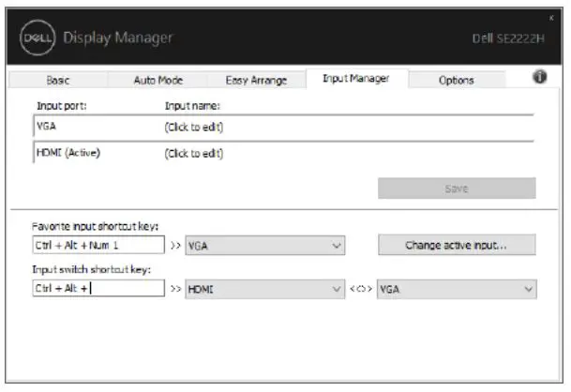Switch to the Basic tab
Viewport: 571px width, 392px height.
pos(57,80)
